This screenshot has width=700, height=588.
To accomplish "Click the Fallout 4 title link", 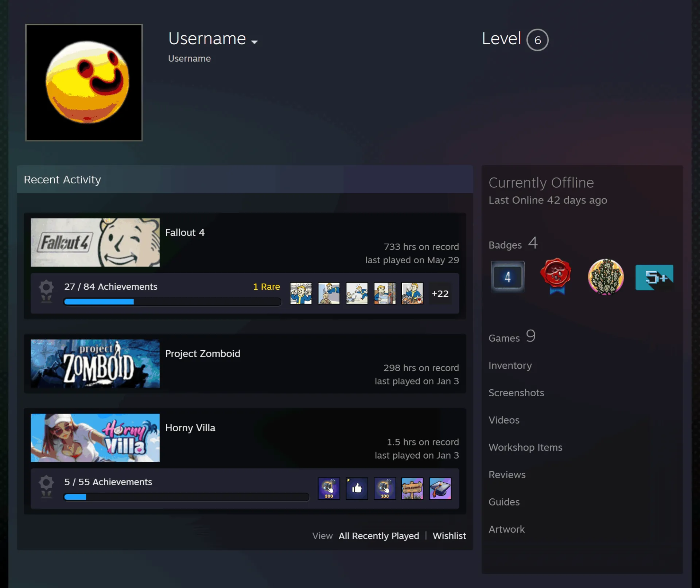I will point(185,233).
